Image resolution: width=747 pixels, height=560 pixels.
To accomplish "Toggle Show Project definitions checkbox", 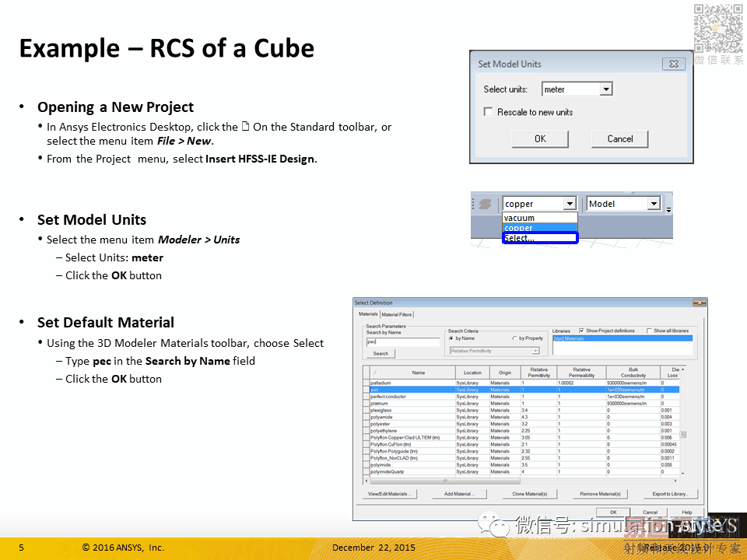I will [582, 331].
